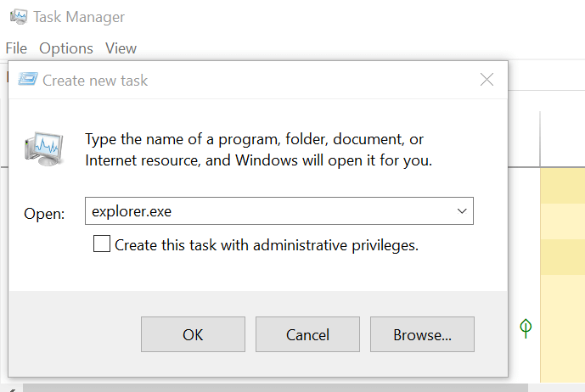Expand the Open combo box dropdown arrow

462,211
